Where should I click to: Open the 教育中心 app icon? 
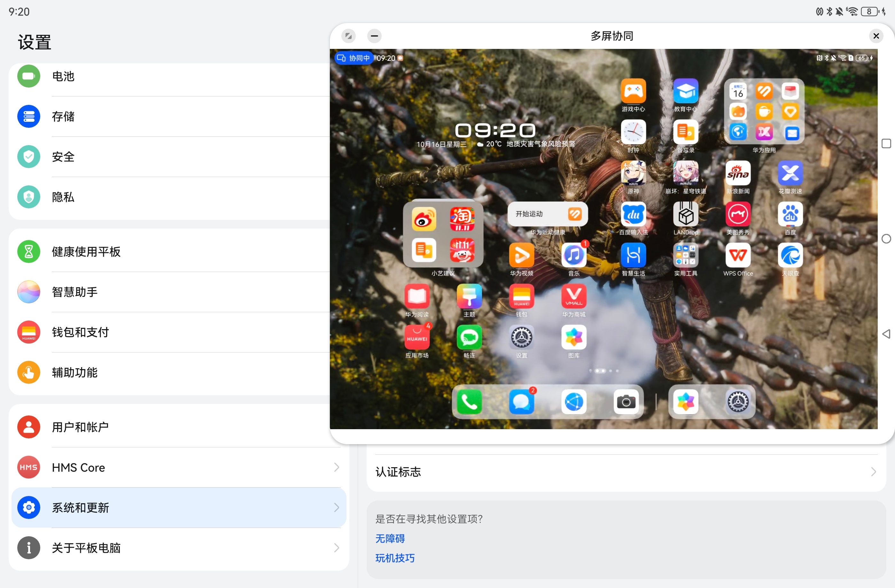coord(686,91)
